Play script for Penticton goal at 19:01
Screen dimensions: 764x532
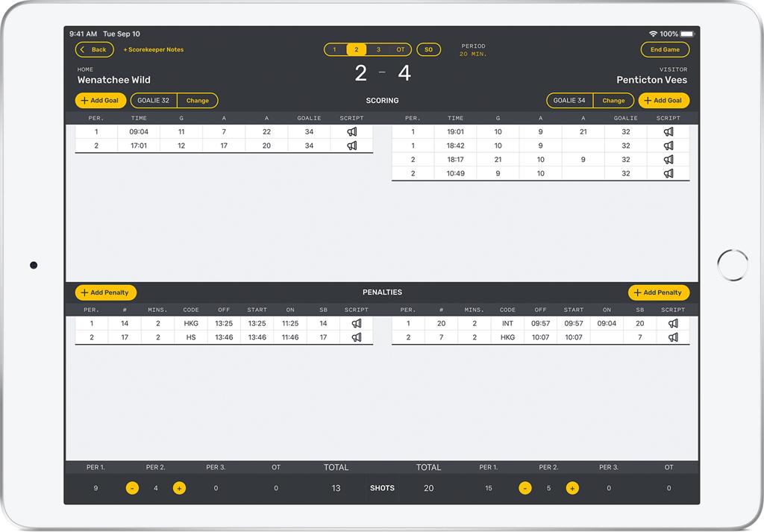(668, 131)
